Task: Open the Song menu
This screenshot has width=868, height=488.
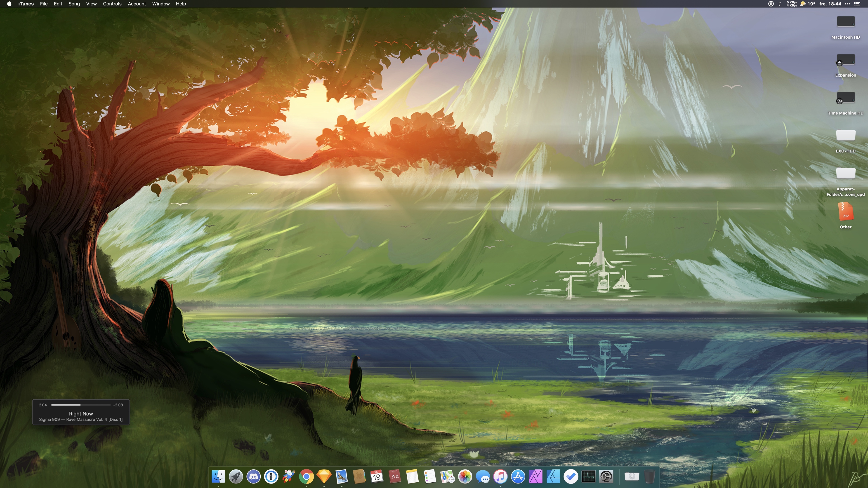Action: pos(74,4)
